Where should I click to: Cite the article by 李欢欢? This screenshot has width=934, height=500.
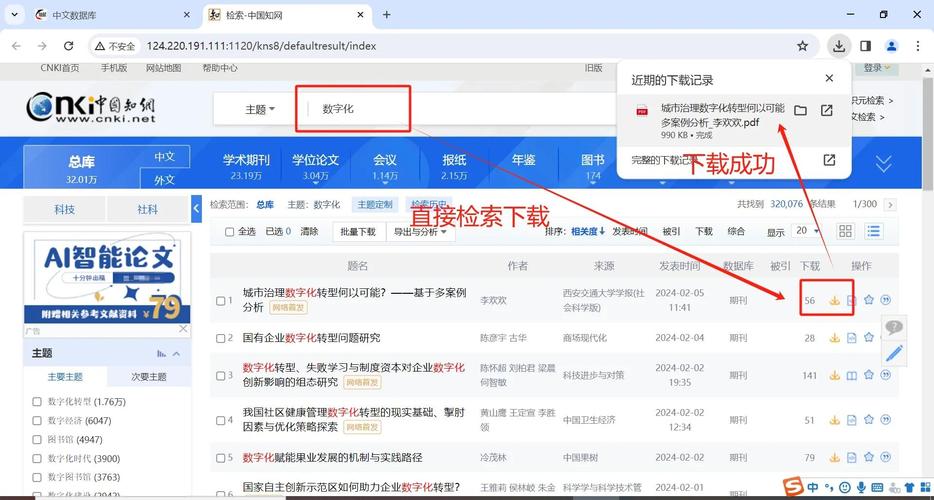886,300
